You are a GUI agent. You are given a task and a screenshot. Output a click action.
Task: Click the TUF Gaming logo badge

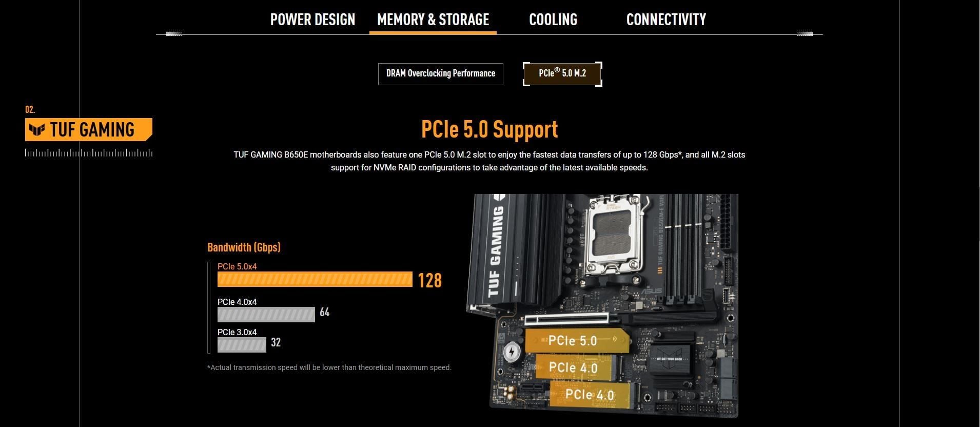click(x=89, y=129)
